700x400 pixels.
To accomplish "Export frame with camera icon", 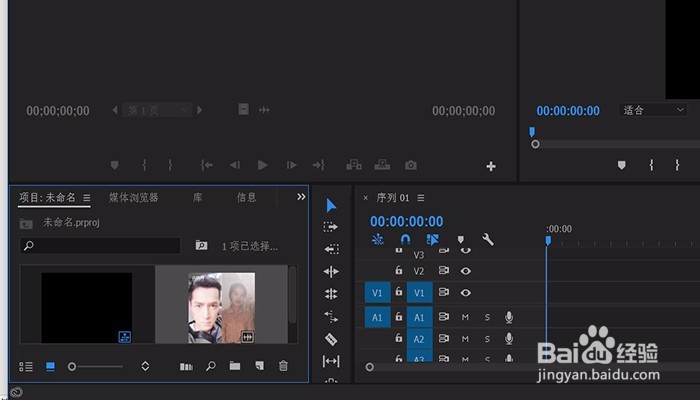I will click(x=411, y=165).
